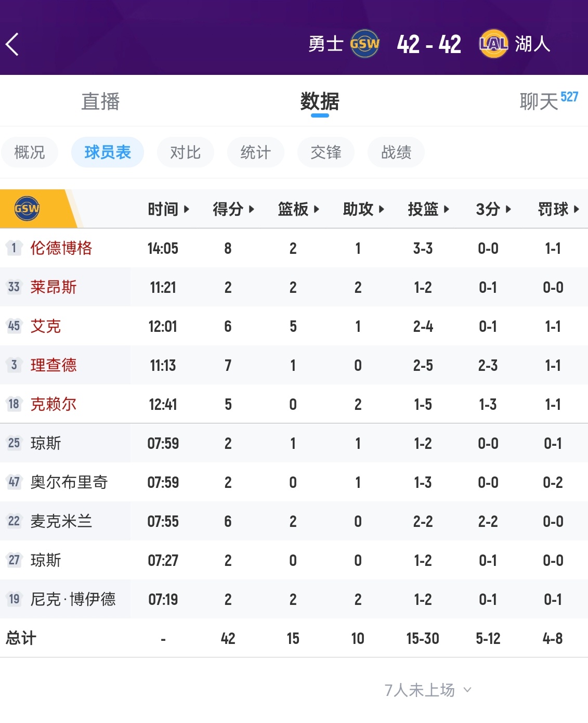Viewport: 588px width, 723px height.
Task: Tap jersey number 33 badge
Action: (14, 287)
